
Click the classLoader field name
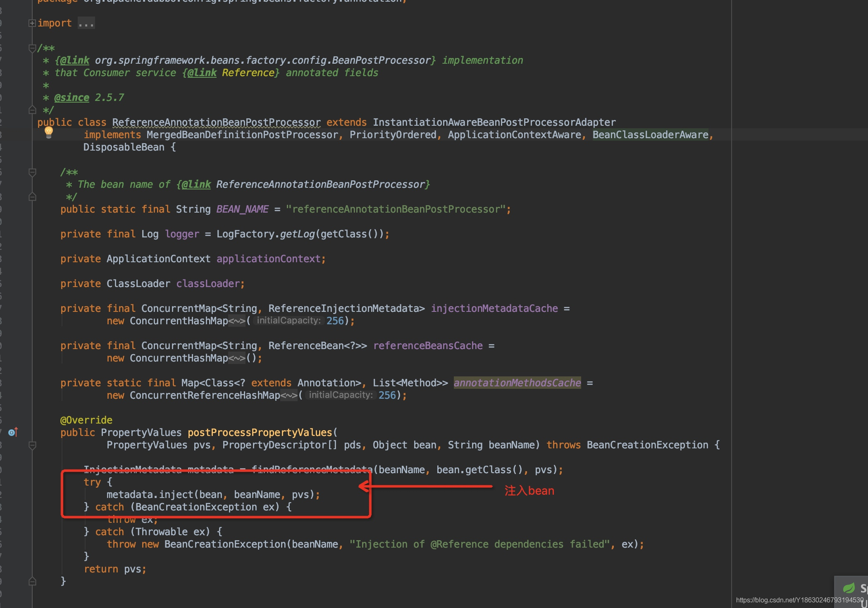click(x=208, y=284)
